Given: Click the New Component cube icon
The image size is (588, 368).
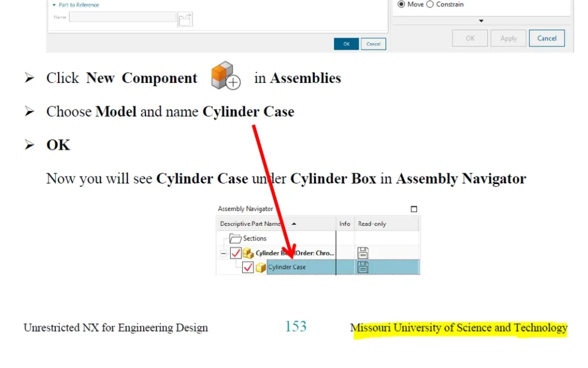Looking at the screenshot, I should 226,76.
